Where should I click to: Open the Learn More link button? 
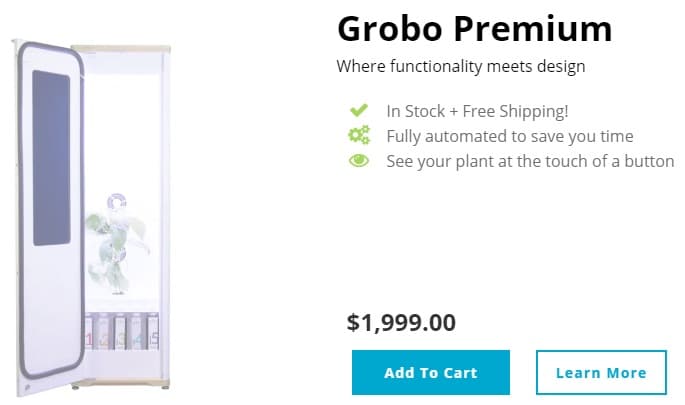coord(601,373)
